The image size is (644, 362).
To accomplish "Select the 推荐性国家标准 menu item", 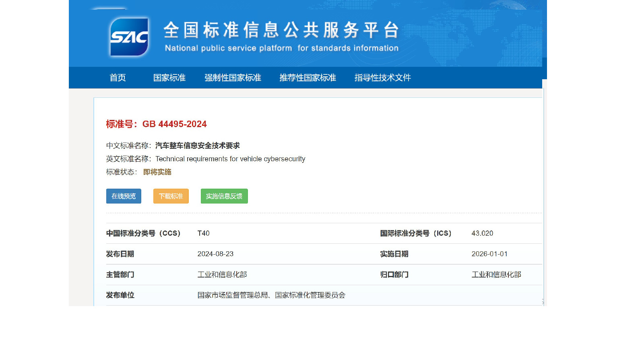I will pos(308,78).
